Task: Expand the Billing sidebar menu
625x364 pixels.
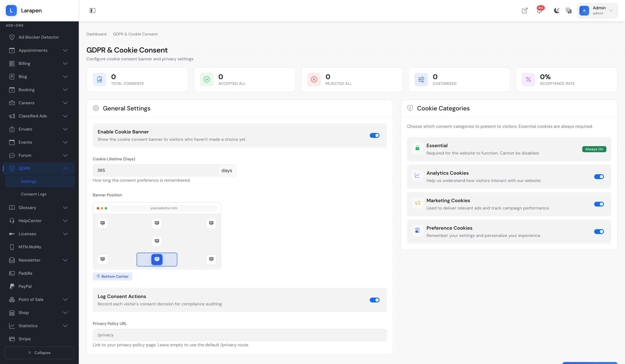Action: (38, 63)
